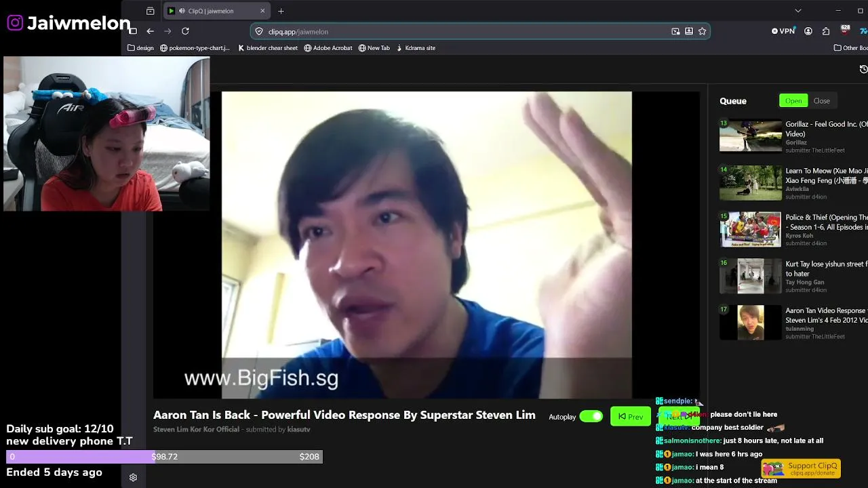Click channel name 'Tay Hong Gan'
Screen dimensions: 868x488
[x=805, y=283]
